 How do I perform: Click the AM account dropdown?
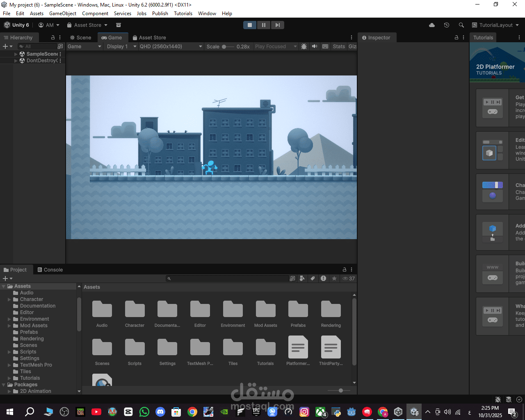point(49,25)
